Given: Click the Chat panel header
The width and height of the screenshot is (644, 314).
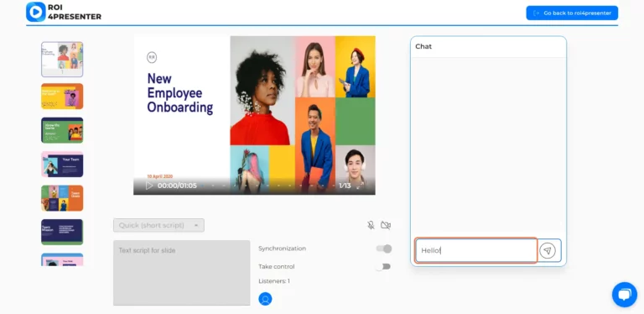Looking at the screenshot, I should tap(488, 46).
